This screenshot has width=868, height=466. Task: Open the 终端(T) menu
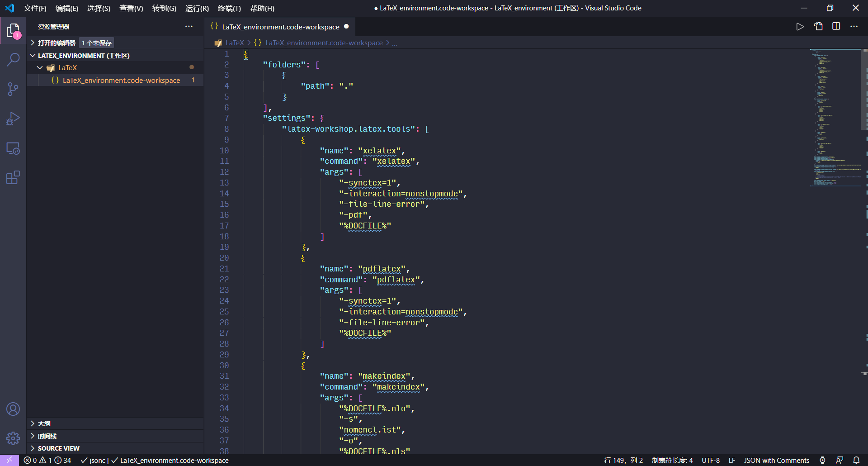(x=229, y=8)
